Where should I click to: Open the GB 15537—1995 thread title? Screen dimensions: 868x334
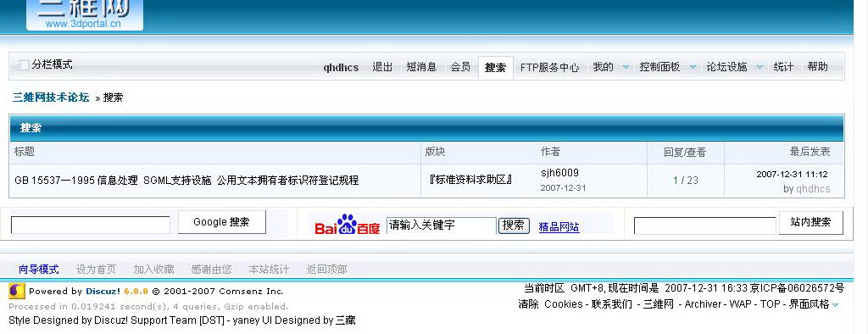(x=186, y=181)
